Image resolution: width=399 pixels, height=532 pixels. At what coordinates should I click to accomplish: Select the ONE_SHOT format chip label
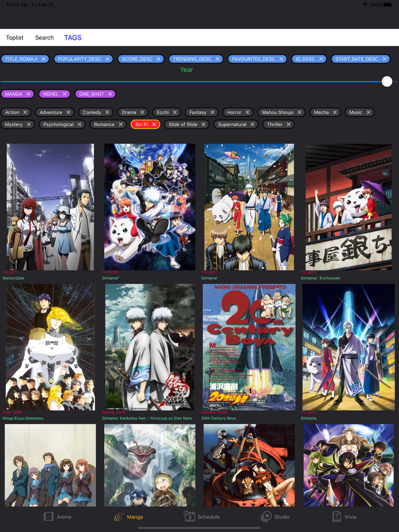point(91,94)
